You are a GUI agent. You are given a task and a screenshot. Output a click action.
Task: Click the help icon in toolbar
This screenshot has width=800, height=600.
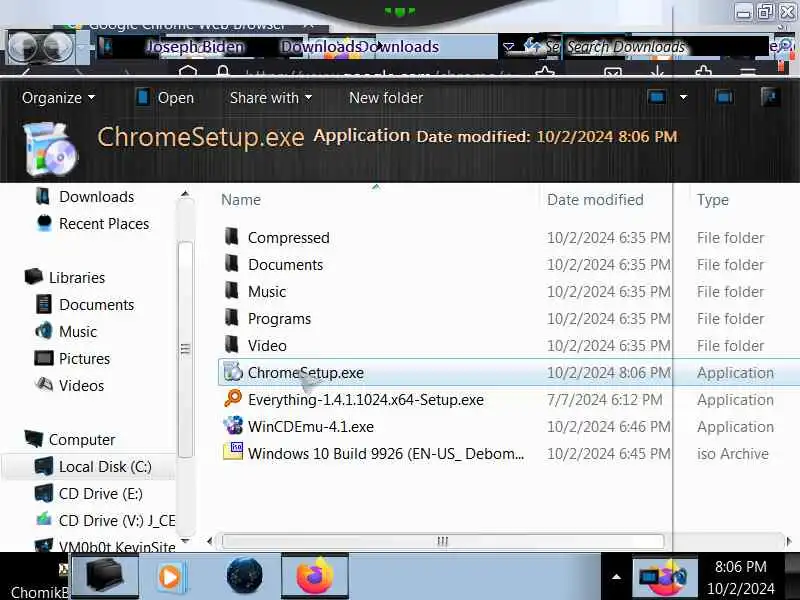tap(769, 97)
